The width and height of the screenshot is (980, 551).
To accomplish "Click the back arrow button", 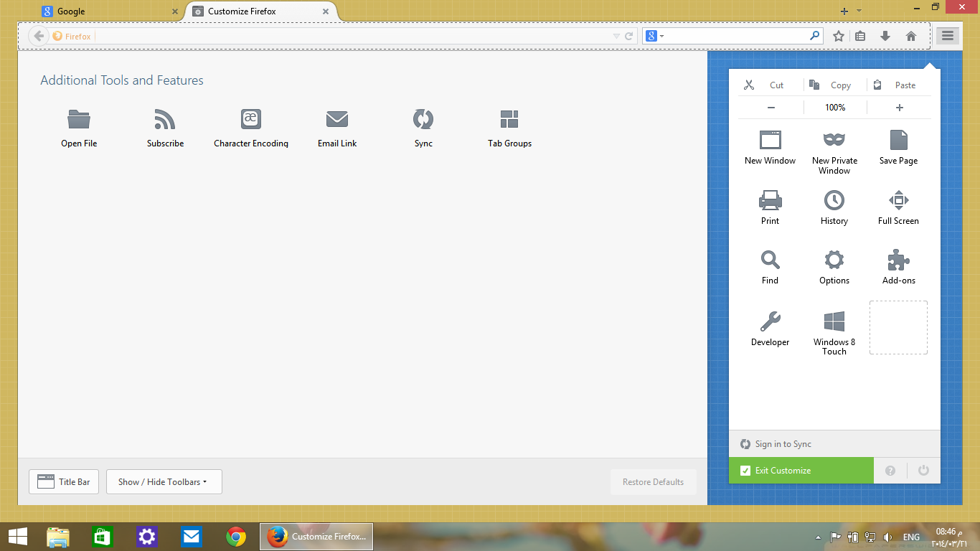I will coord(38,36).
